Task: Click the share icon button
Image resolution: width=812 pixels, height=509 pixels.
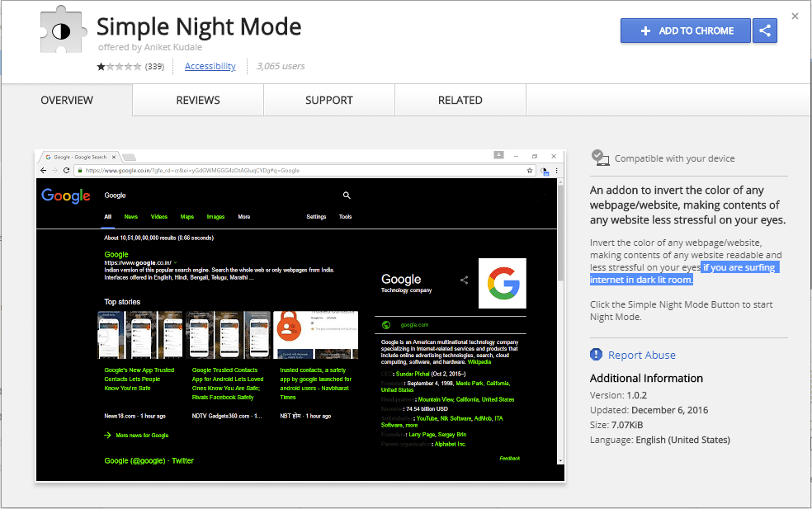Action: (765, 31)
